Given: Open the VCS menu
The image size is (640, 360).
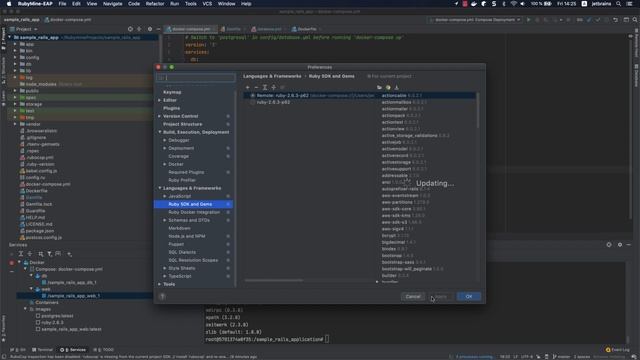Looking at the screenshot, I should [x=207, y=4].
